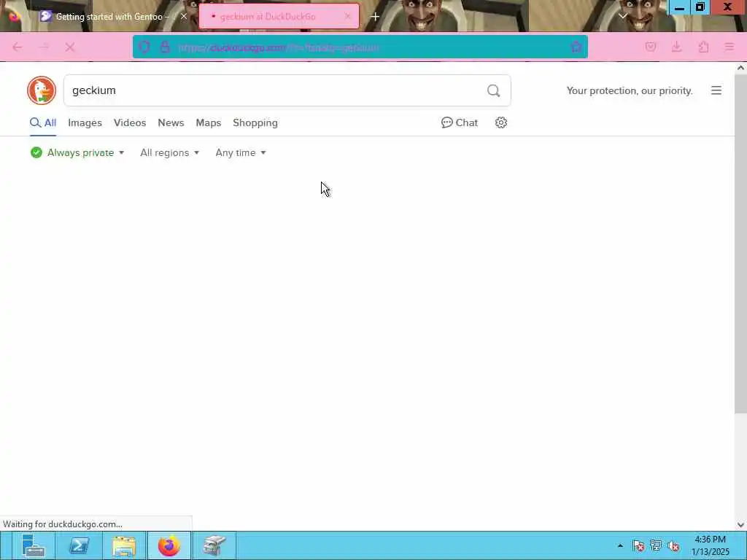
Task: Click the muted volume tray icon
Action: pos(673,545)
